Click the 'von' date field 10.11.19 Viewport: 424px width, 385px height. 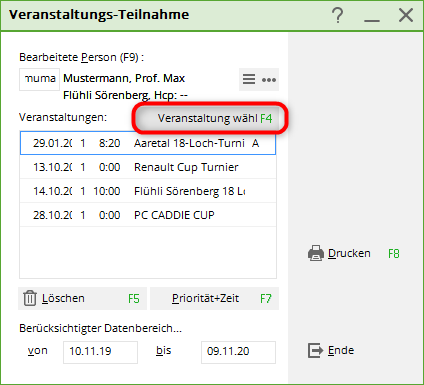[100, 352]
